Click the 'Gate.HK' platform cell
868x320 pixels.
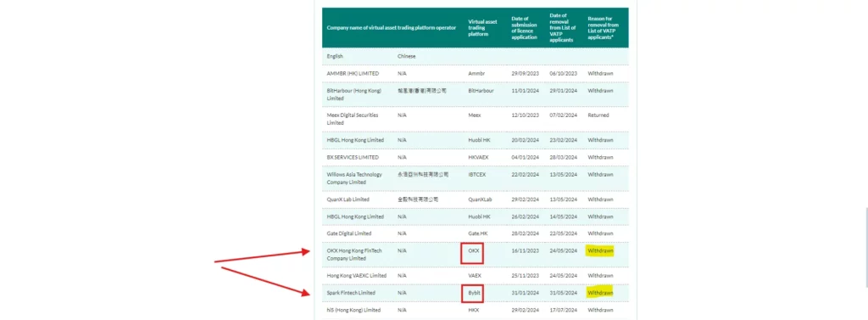478,233
